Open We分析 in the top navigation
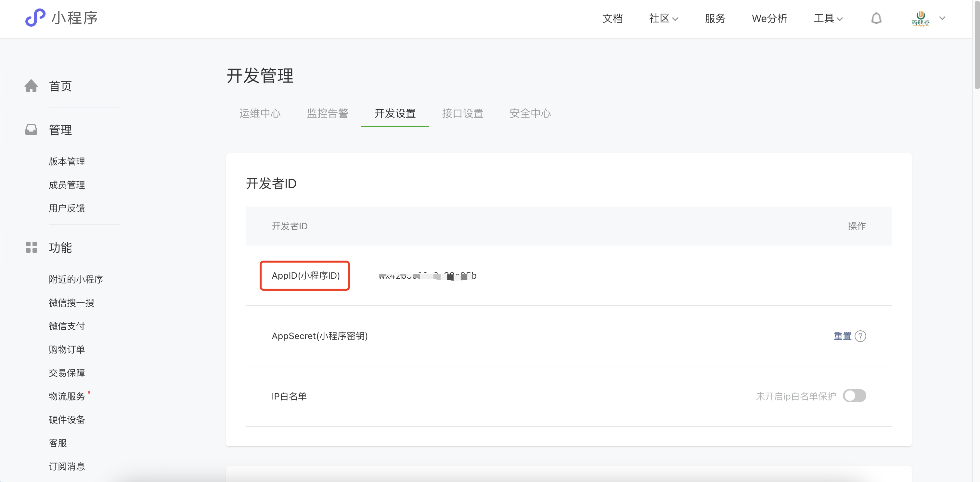 769,18
